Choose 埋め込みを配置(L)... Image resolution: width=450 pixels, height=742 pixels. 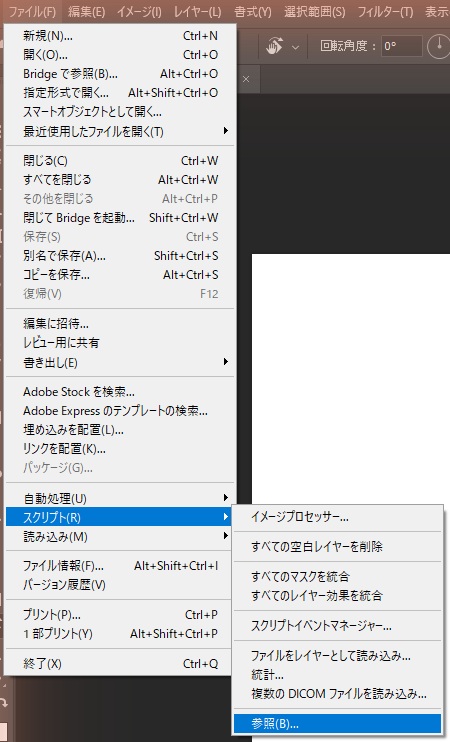pos(120,430)
